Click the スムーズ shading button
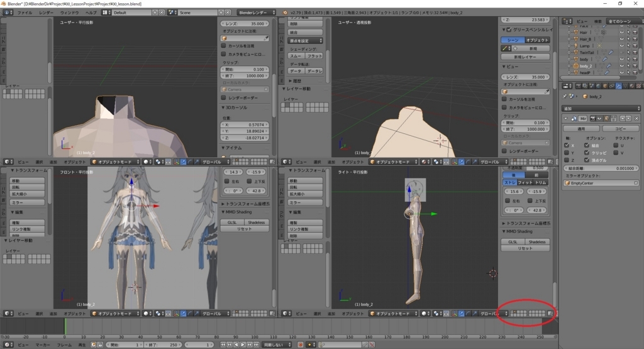The height and width of the screenshot is (349, 644). pyautogui.click(x=296, y=56)
